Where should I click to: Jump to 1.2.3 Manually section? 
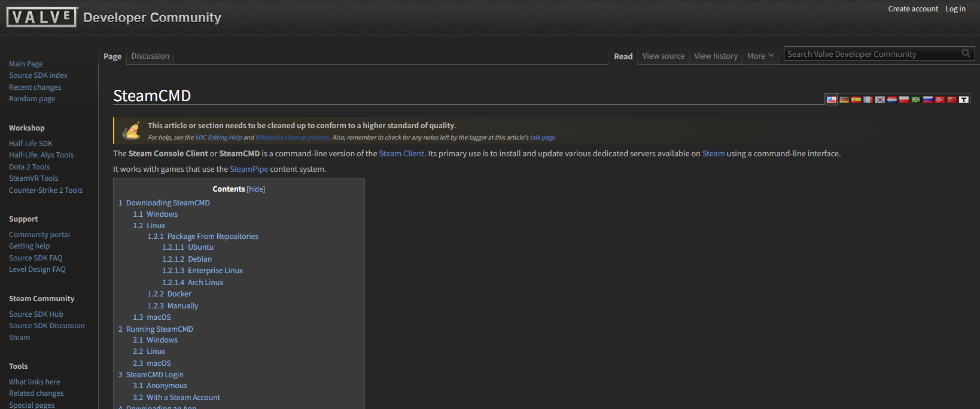(x=173, y=306)
